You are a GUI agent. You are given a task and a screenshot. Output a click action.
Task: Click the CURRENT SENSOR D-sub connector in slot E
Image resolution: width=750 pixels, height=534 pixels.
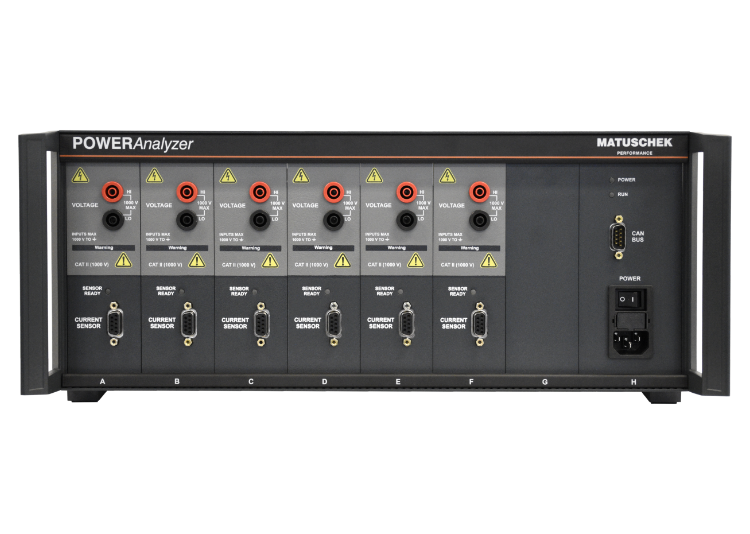click(407, 324)
